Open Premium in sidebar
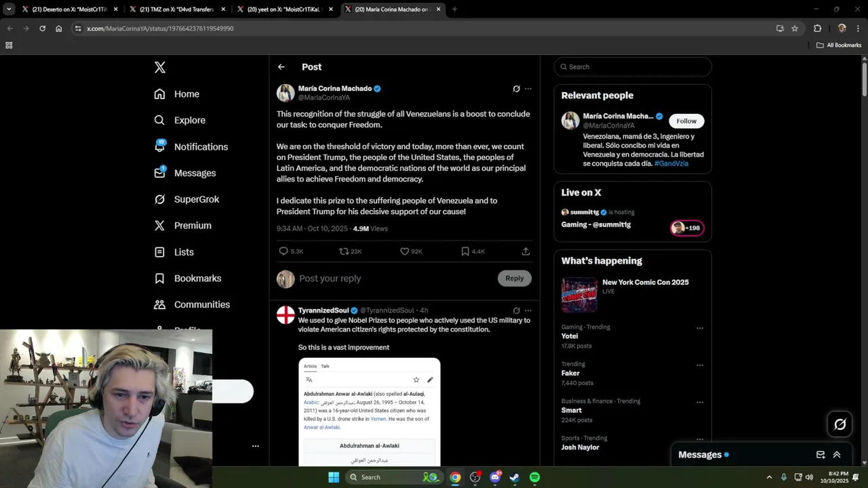 click(x=183, y=226)
